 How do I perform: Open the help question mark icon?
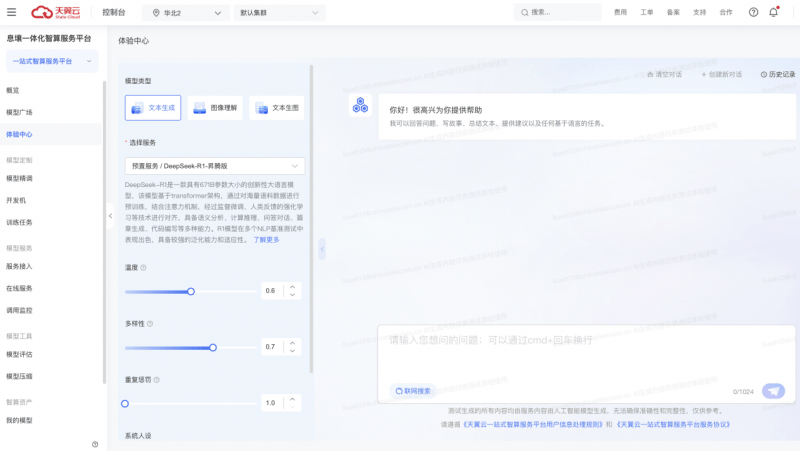(753, 12)
